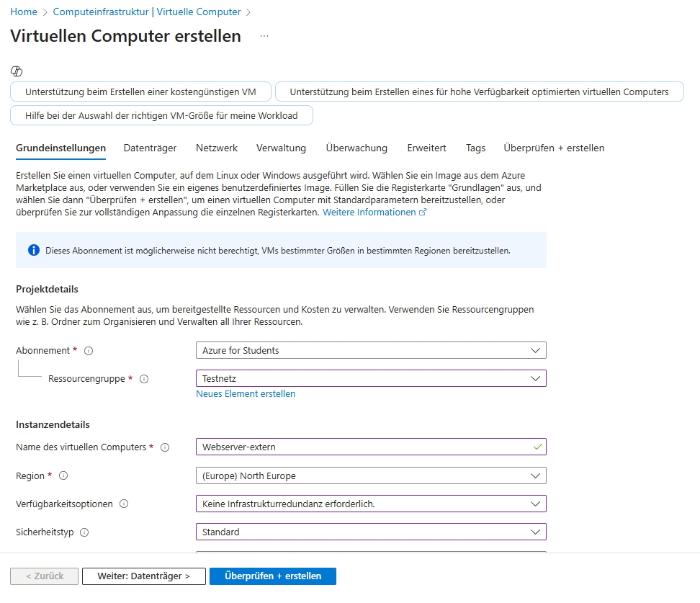700x603 pixels.
Task: Click the virtual computer name input field
Action: pyautogui.click(x=364, y=447)
